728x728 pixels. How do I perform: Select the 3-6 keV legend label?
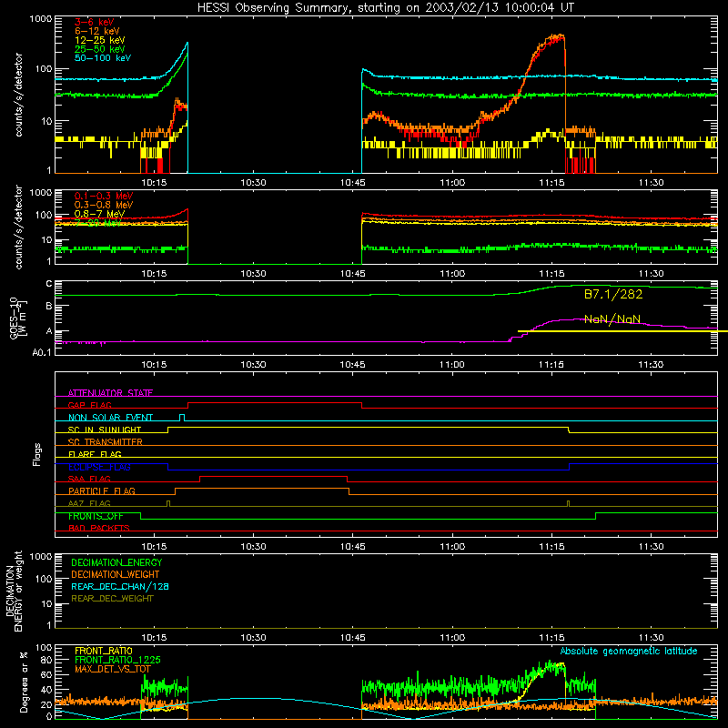click(94, 22)
